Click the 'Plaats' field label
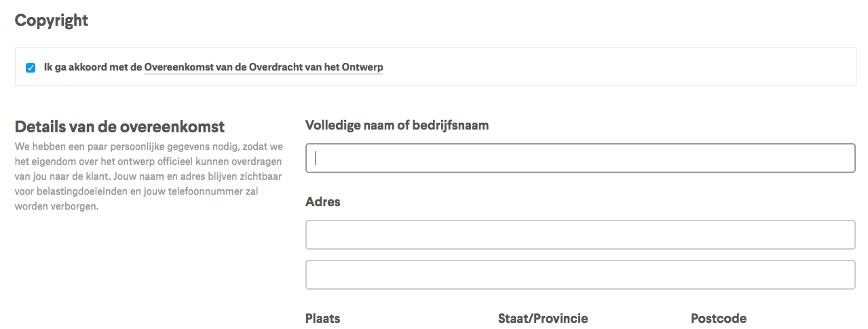The width and height of the screenshot is (868, 329). point(323,319)
